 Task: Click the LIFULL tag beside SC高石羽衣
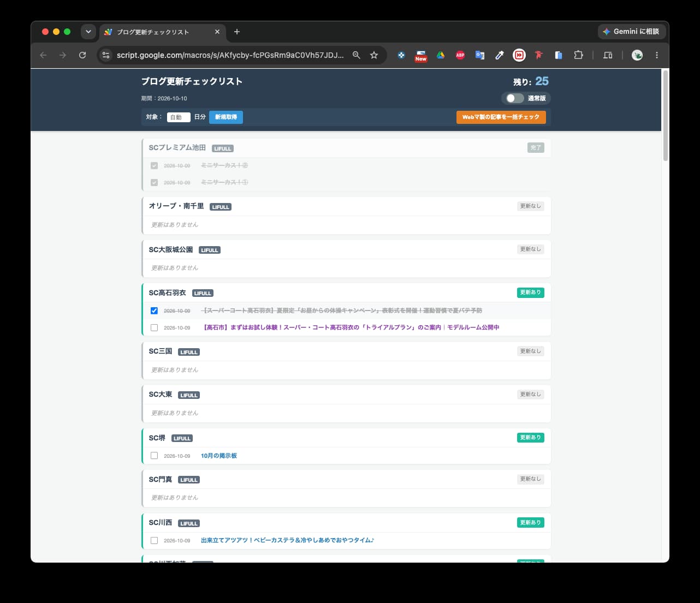coord(203,293)
